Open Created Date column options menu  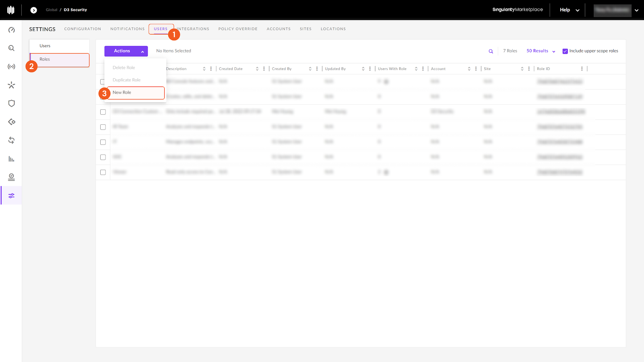pos(264,69)
